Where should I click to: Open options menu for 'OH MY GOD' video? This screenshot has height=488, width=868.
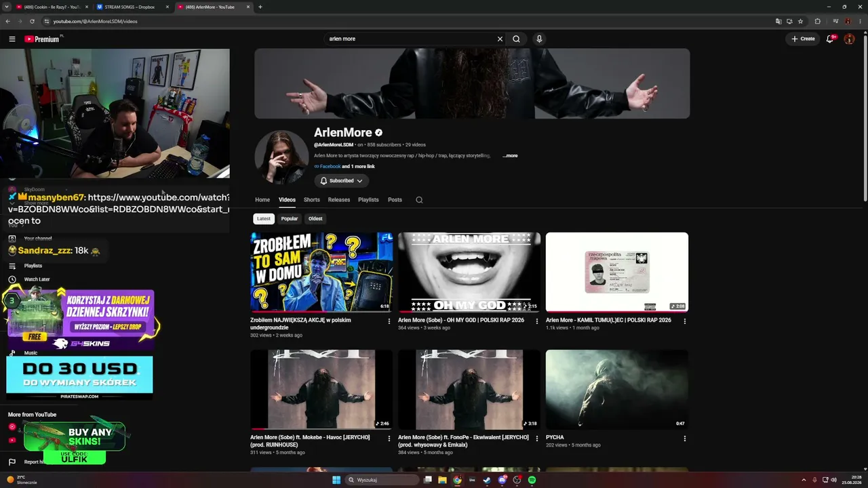[x=537, y=321]
